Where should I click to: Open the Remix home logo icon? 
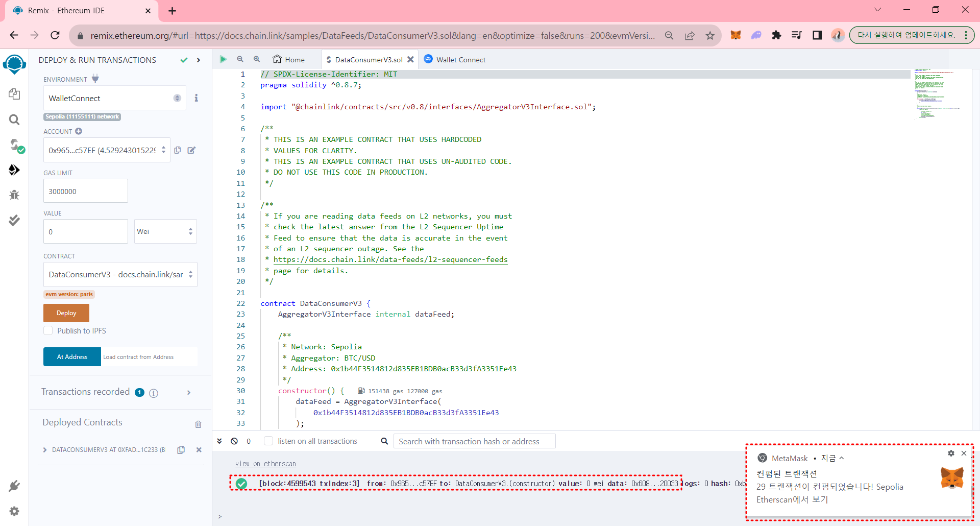[14, 64]
